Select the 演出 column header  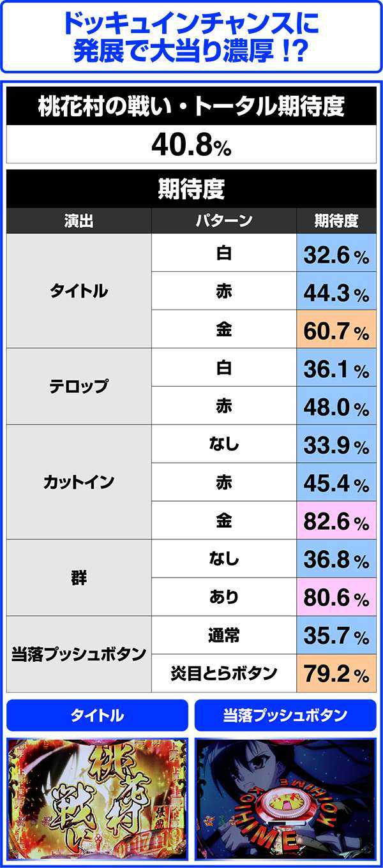[79, 221]
